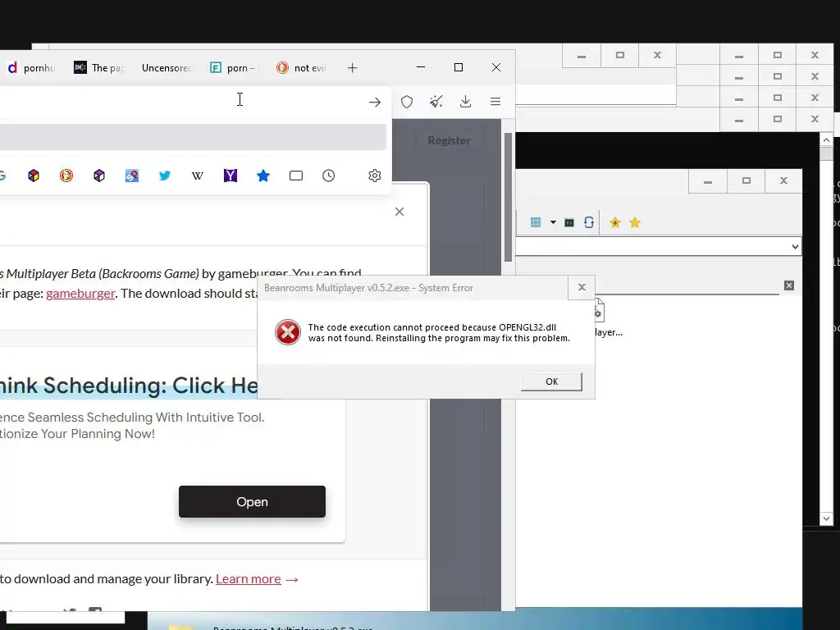Viewport: 840px width, 630px height.
Task: Close the file manager panel with X box
Action: pyautogui.click(x=789, y=285)
